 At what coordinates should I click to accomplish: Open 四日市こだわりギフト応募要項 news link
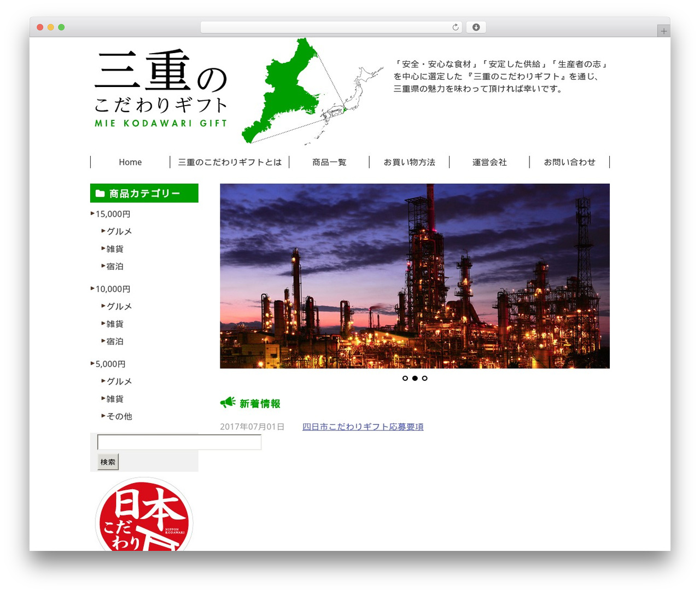(x=363, y=427)
